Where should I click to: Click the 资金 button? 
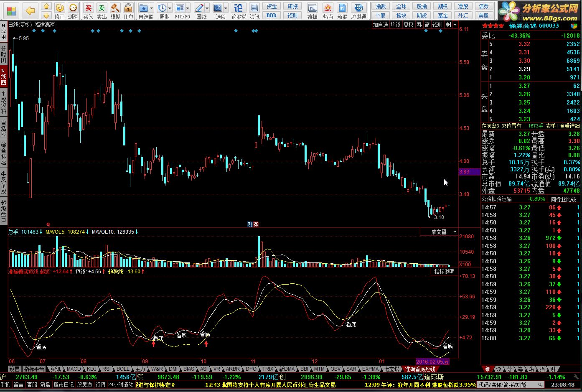272,6
